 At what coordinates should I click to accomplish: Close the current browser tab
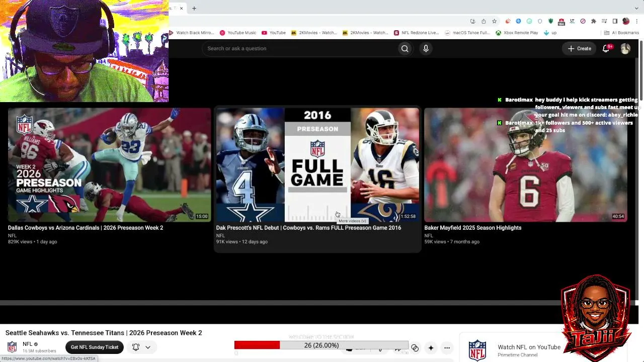point(181,8)
